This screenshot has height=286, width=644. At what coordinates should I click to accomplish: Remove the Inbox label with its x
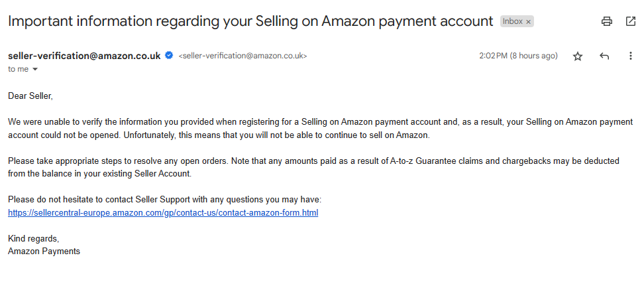[x=529, y=22]
